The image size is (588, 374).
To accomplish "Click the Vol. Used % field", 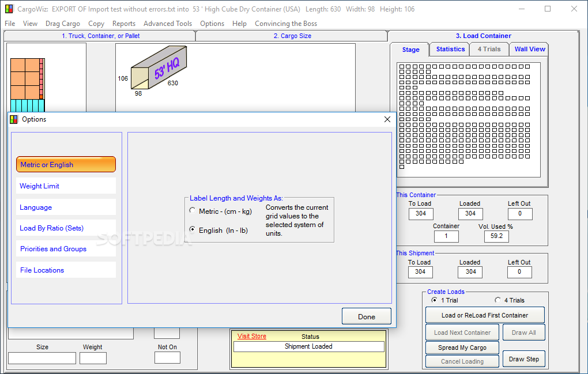I will 496,236.
